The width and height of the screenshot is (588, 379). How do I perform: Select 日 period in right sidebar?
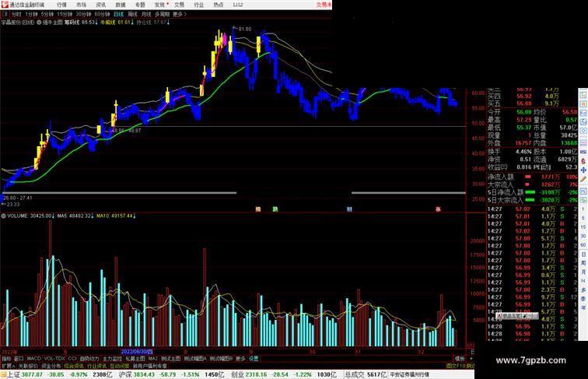point(583,254)
